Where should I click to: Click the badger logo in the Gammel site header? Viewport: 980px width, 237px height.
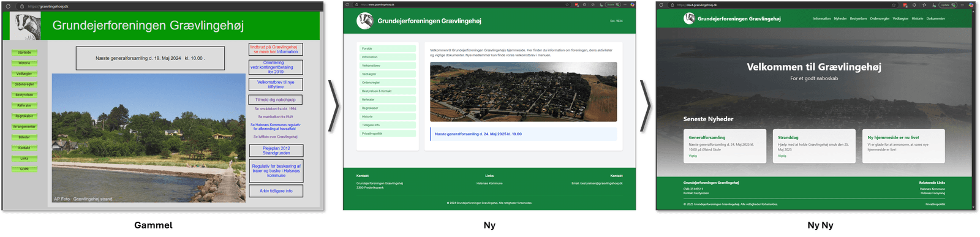point(26,26)
